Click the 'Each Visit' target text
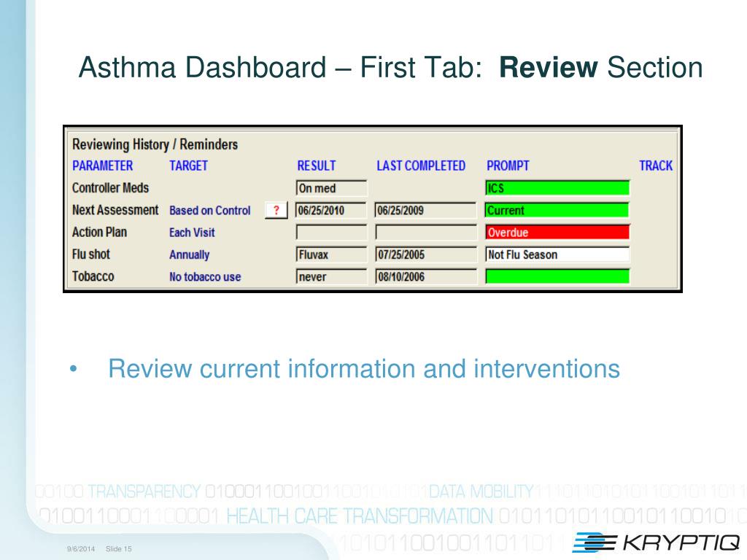This screenshot has width=747, height=560. (192, 233)
